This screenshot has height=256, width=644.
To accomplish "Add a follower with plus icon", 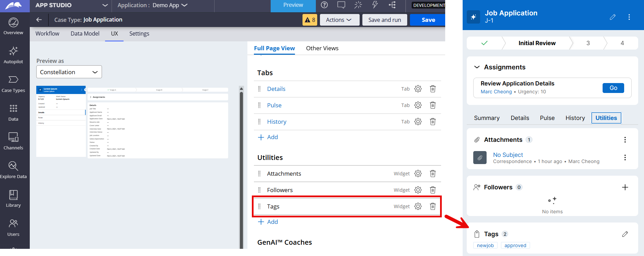I will coord(625,187).
